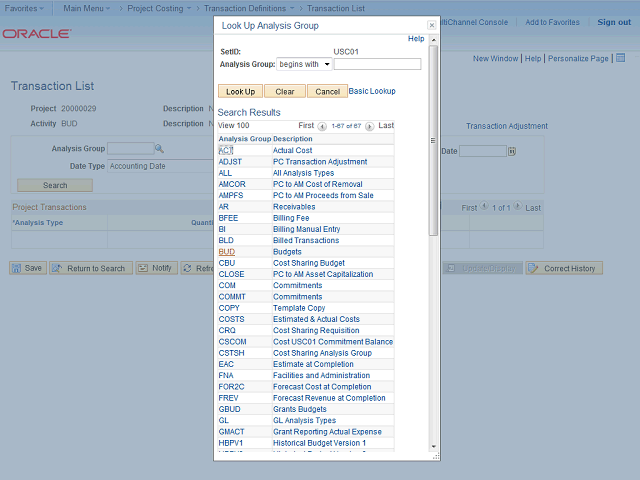This screenshot has width=640, height=480.
Task: Click the Cancel button in lookup dialog
Action: coord(327,91)
